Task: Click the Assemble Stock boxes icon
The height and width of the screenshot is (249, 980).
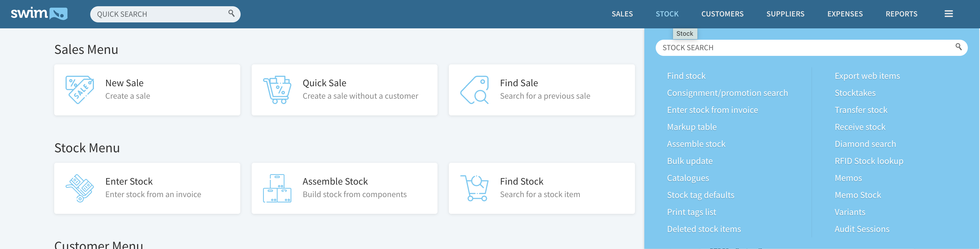Action: [277, 188]
